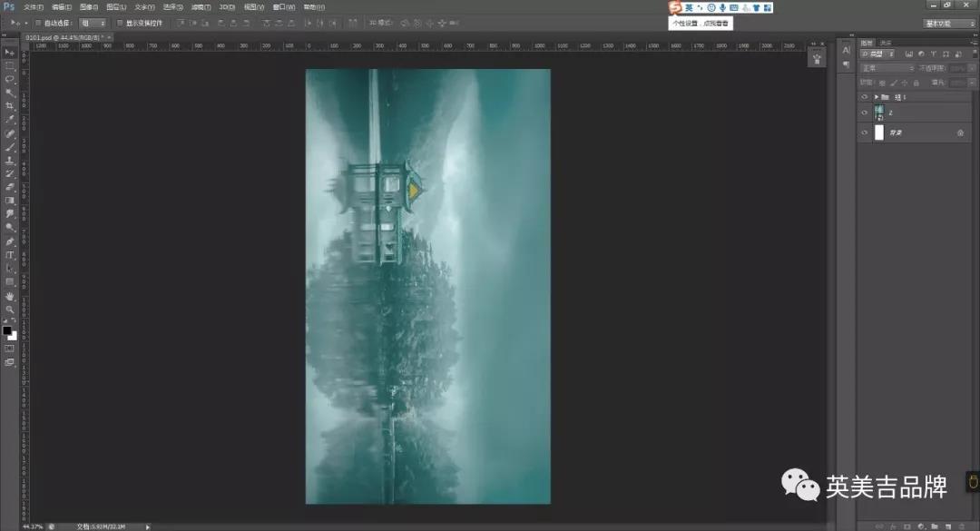Open the layer filter type dropdown
This screenshot has height=531, width=980.
pyautogui.click(x=878, y=54)
